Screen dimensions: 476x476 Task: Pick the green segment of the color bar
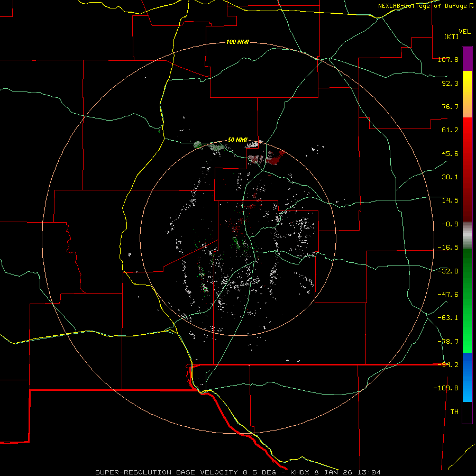click(x=467, y=300)
